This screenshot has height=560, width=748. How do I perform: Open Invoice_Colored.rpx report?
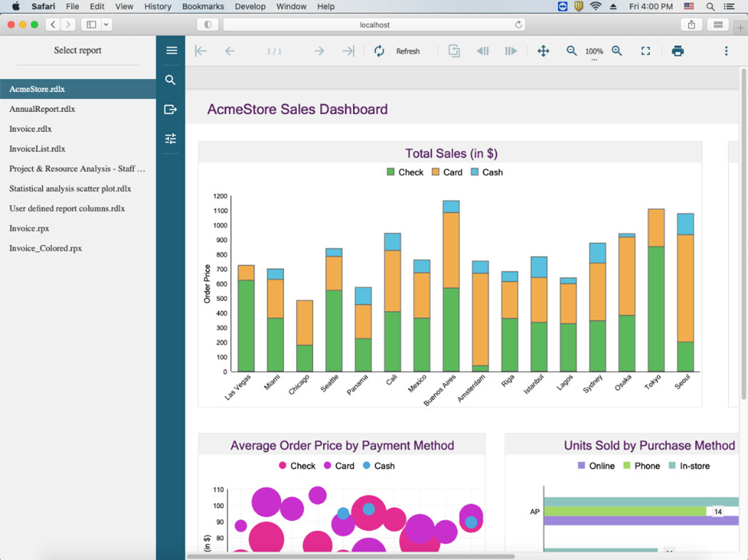78,248
